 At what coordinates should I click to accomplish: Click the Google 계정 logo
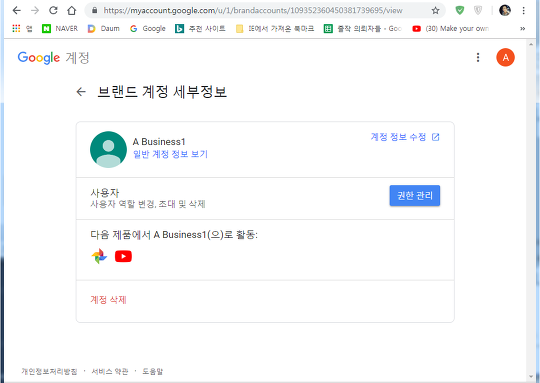pos(53,58)
